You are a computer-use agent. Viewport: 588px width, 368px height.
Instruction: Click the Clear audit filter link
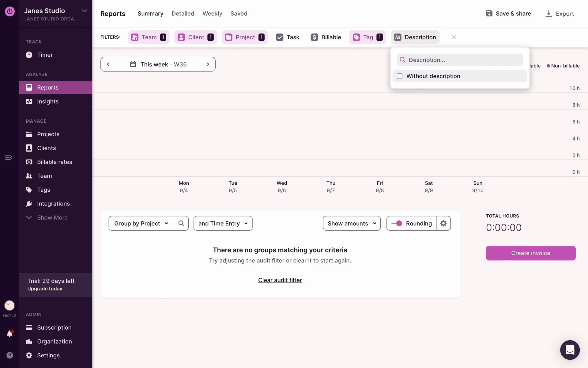pyautogui.click(x=280, y=280)
